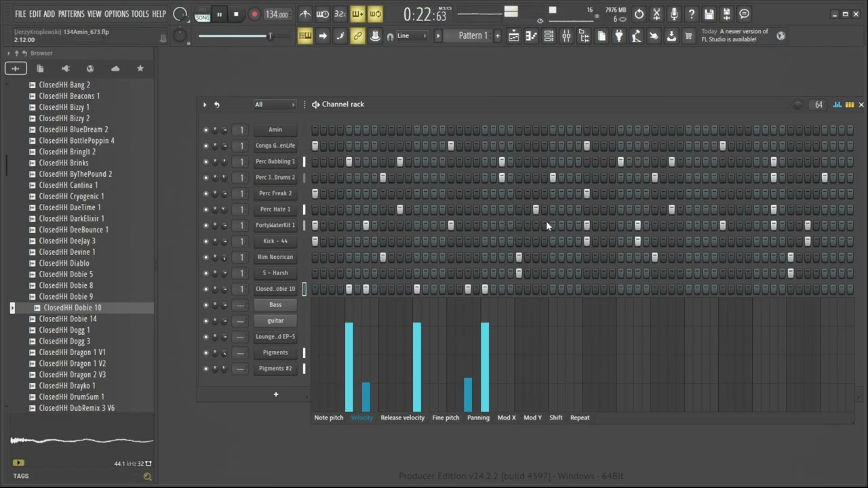Open the tempo tapper icon
Image resolution: width=868 pixels, height=488 pixels.
pyautogui.click(x=636, y=36)
